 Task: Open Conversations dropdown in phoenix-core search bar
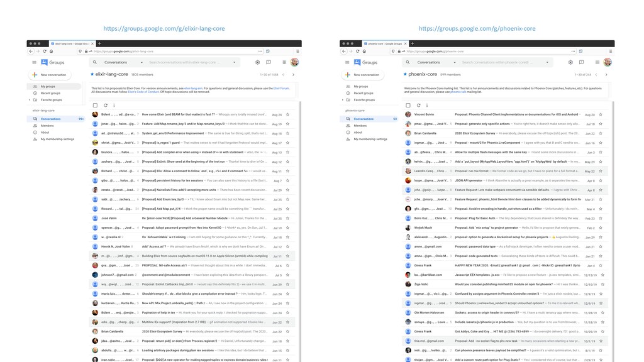coord(436,62)
